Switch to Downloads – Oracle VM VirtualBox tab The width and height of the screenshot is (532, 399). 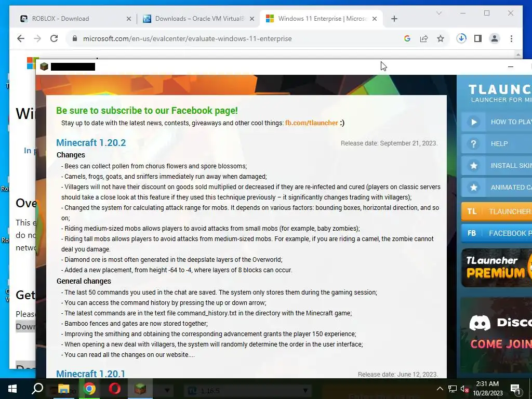(x=199, y=19)
